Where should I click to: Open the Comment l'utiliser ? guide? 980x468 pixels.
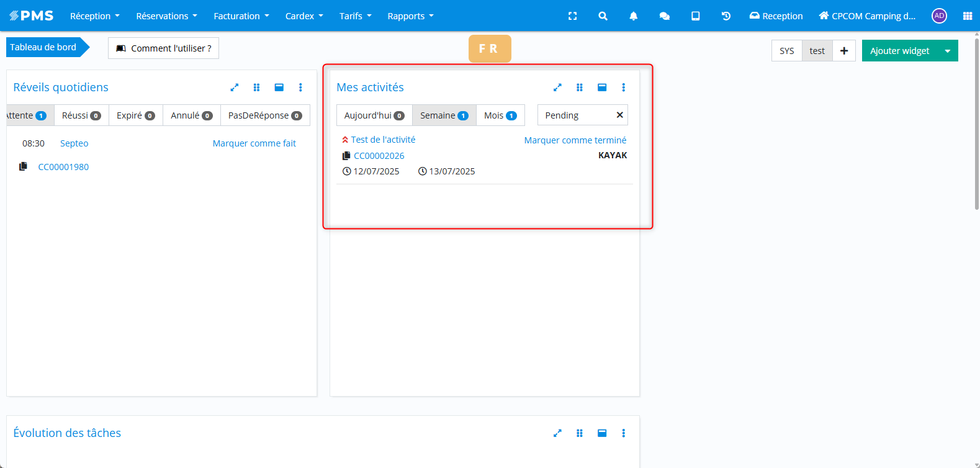point(163,48)
